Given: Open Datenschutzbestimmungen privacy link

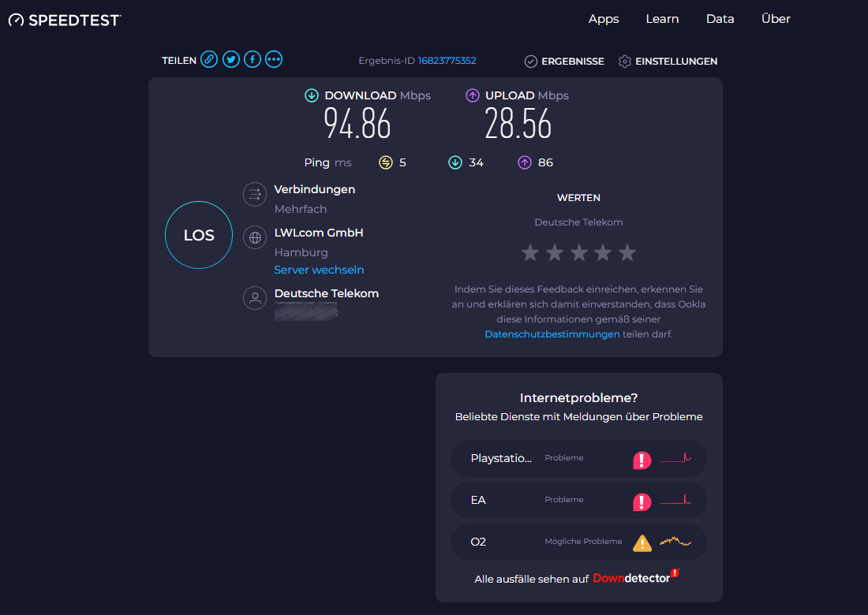Looking at the screenshot, I should point(552,334).
